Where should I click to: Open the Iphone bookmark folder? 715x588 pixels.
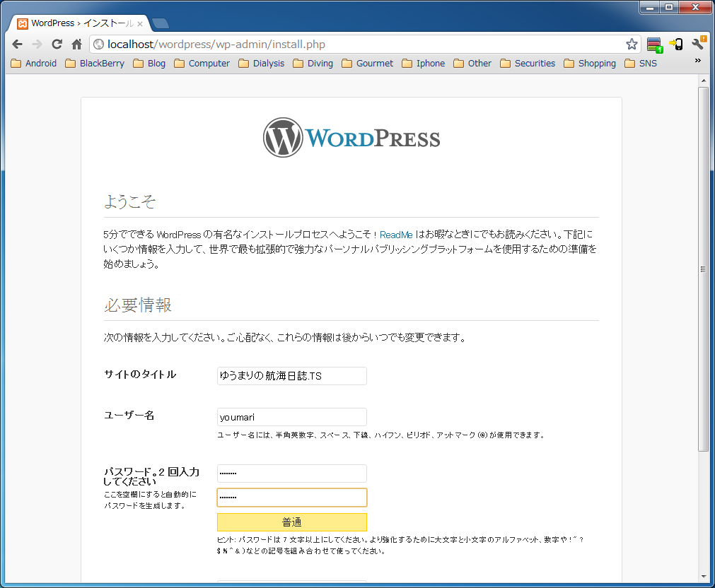424,64
